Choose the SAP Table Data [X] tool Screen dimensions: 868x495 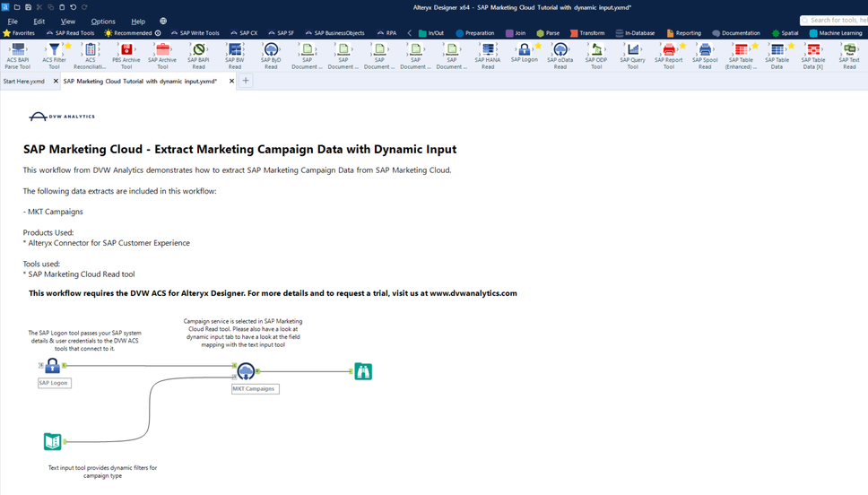tap(813, 56)
